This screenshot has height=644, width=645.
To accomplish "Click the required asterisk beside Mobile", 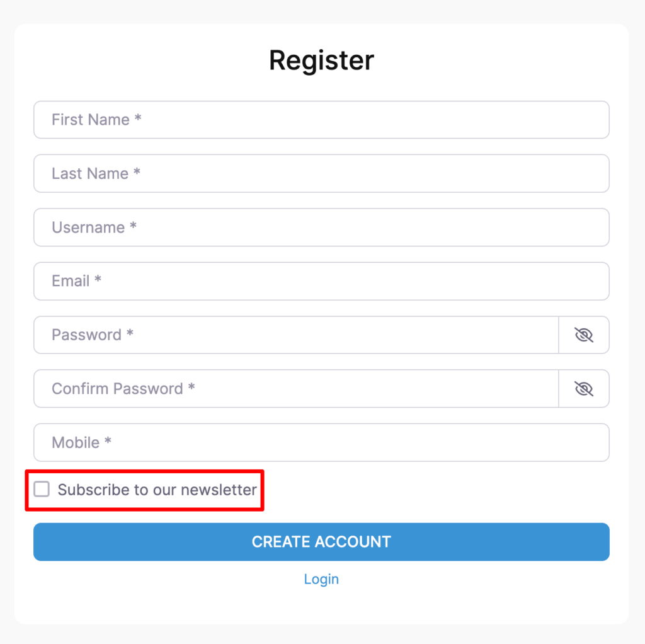I will tap(108, 441).
